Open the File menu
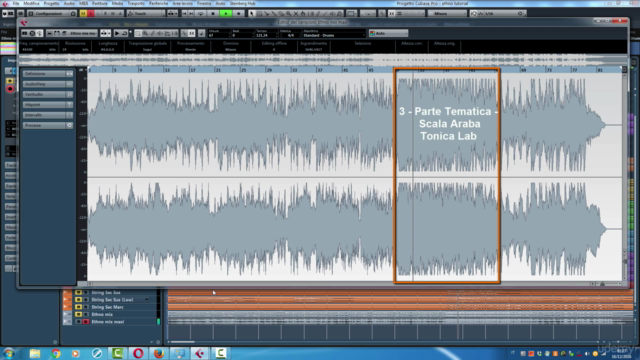640x360 pixels. point(16,3)
